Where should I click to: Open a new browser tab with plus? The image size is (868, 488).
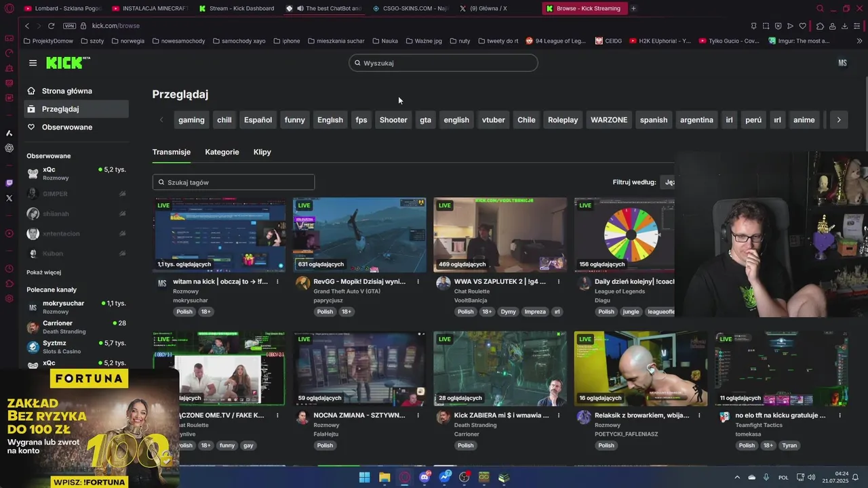[x=633, y=8]
